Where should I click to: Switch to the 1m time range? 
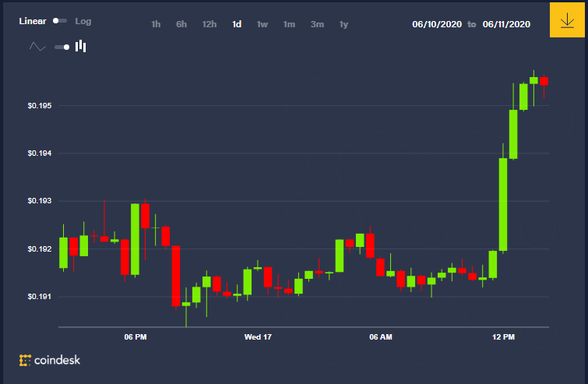point(289,24)
